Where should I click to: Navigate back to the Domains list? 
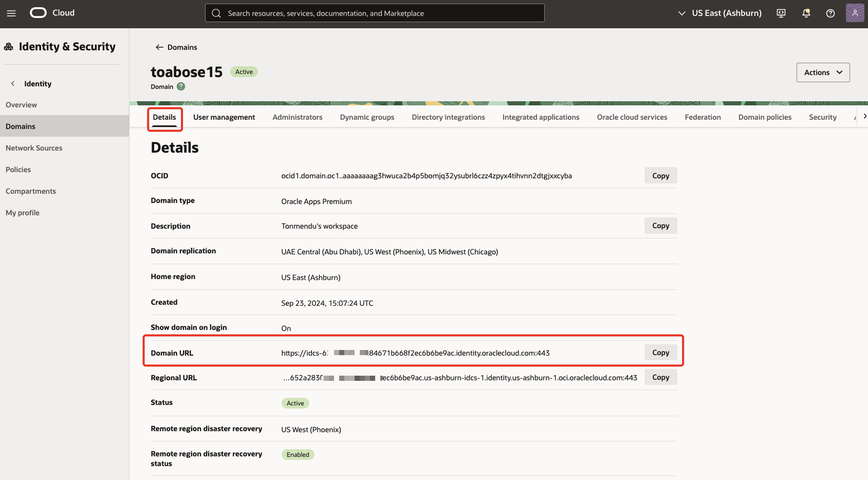pyautogui.click(x=176, y=47)
